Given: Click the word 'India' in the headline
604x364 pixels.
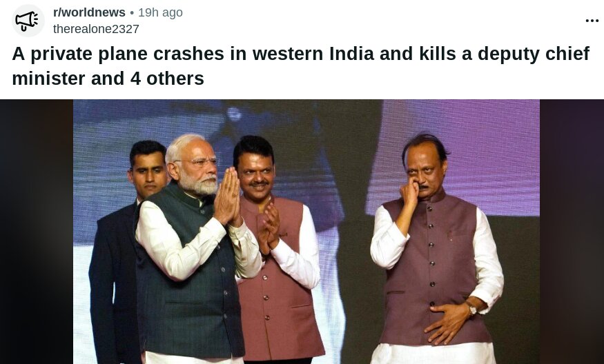Looking at the screenshot, I should tap(351, 54).
